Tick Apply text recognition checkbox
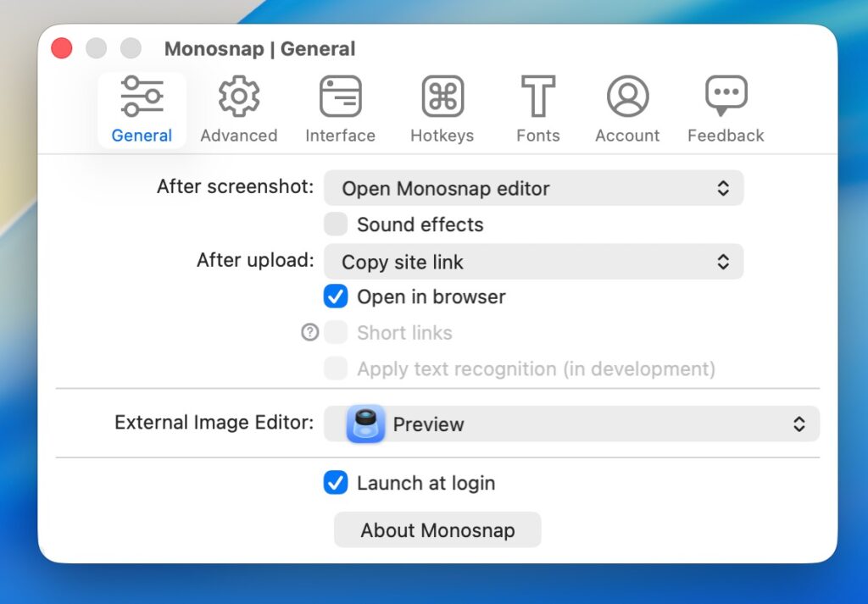The width and height of the screenshot is (868, 604). [x=337, y=368]
